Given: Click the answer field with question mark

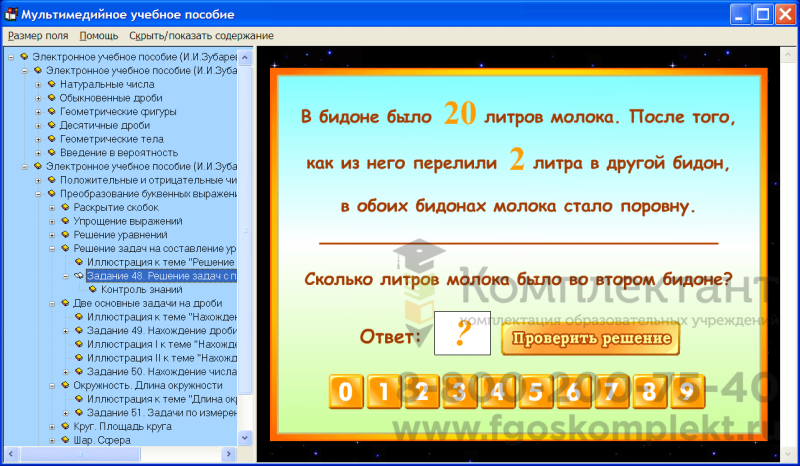Looking at the screenshot, I should (462, 333).
